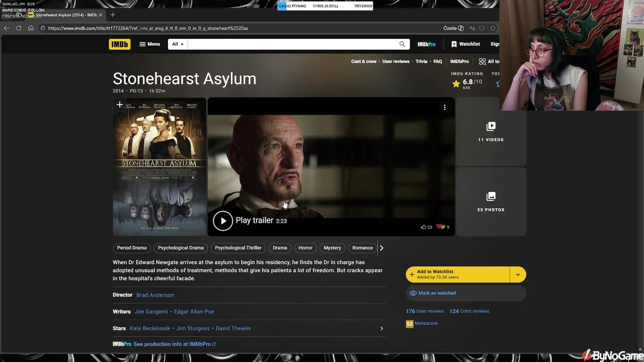Click the trailer heart reactions icon

point(441,227)
